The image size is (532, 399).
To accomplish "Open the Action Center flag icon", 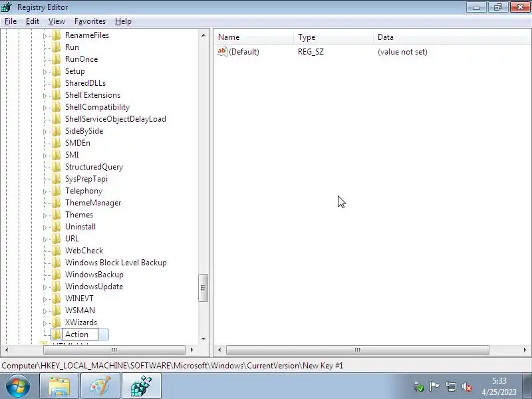I will tap(434, 386).
